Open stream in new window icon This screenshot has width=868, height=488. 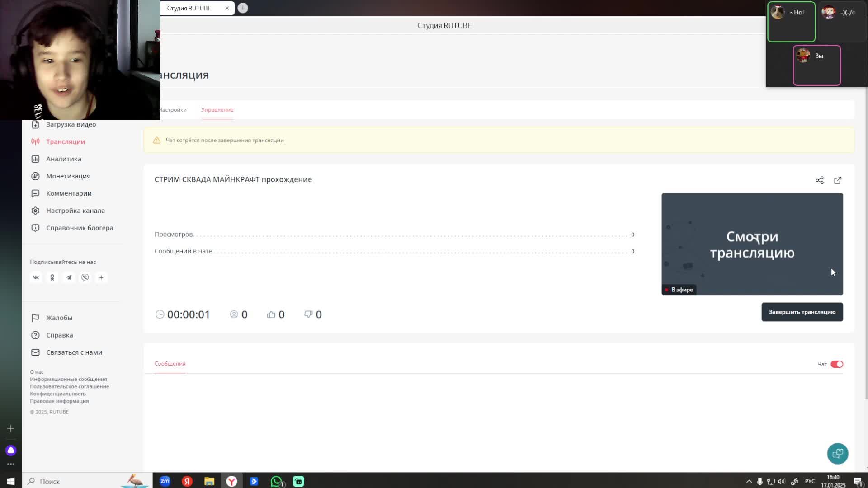click(x=838, y=180)
